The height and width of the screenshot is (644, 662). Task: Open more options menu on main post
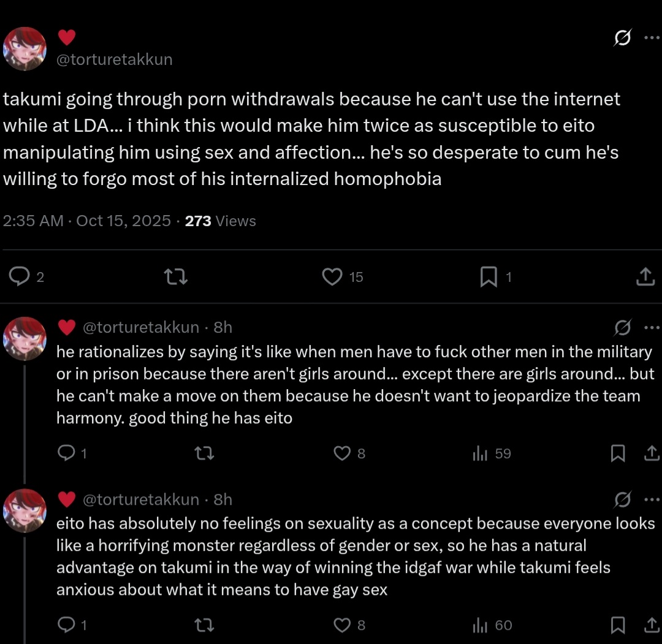click(x=652, y=38)
